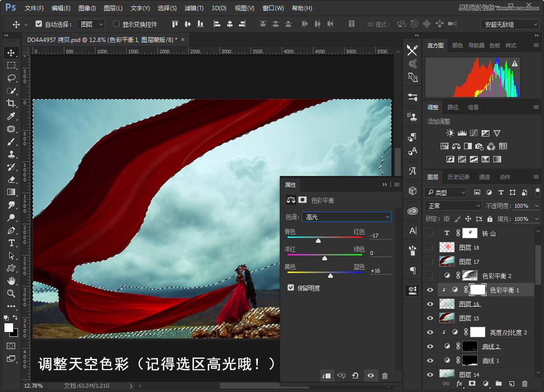
Task: Open the 填充 slider dropdown arrow
Action: [x=537, y=219]
